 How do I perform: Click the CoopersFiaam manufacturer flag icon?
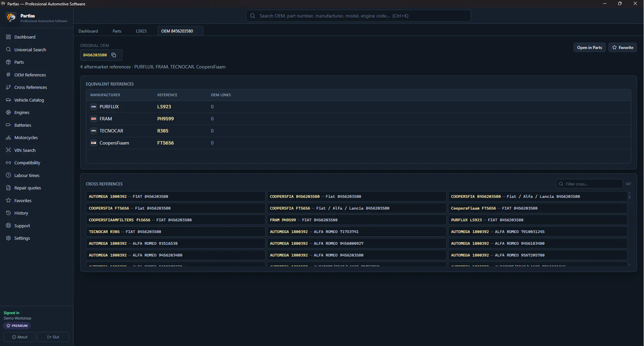coord(94,143)
